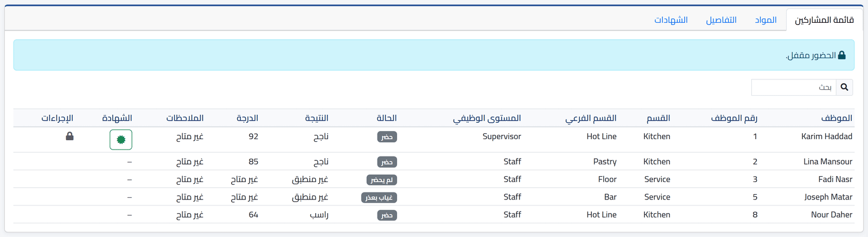Image resolution: width=868 pixels, height=237 pixels.
Task: Click the lock icon in attendance locked banner
Action: 841,55
